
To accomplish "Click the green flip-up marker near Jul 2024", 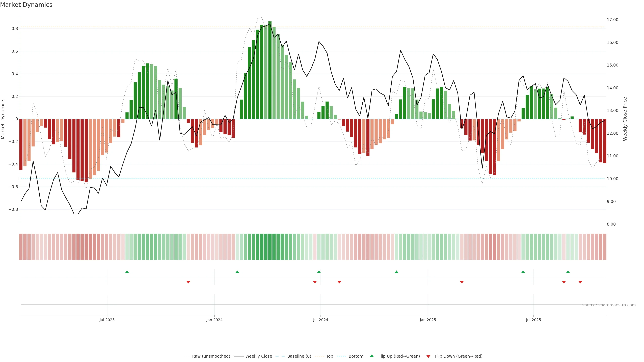I will coord(319,272).
